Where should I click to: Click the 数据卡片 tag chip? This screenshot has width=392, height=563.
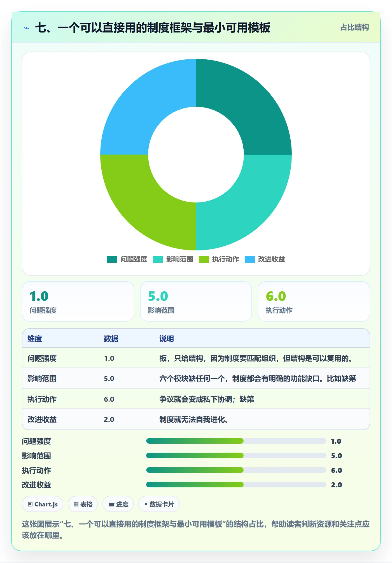pos(159,504)
